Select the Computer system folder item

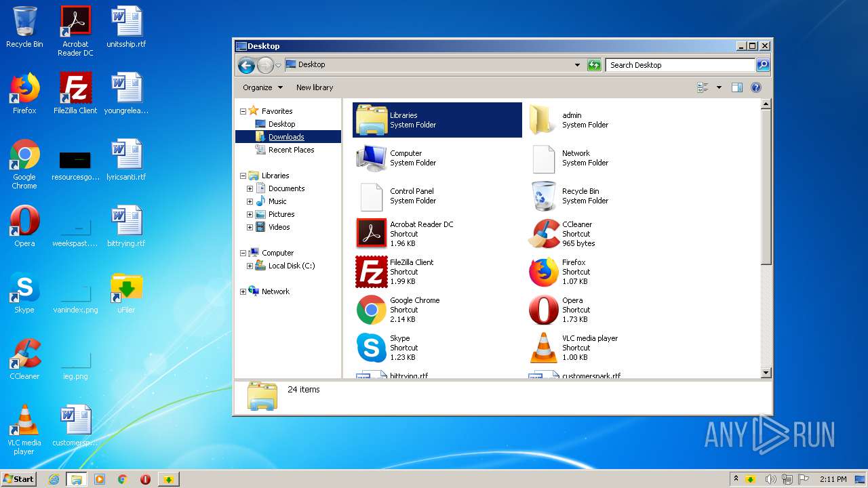397,158
